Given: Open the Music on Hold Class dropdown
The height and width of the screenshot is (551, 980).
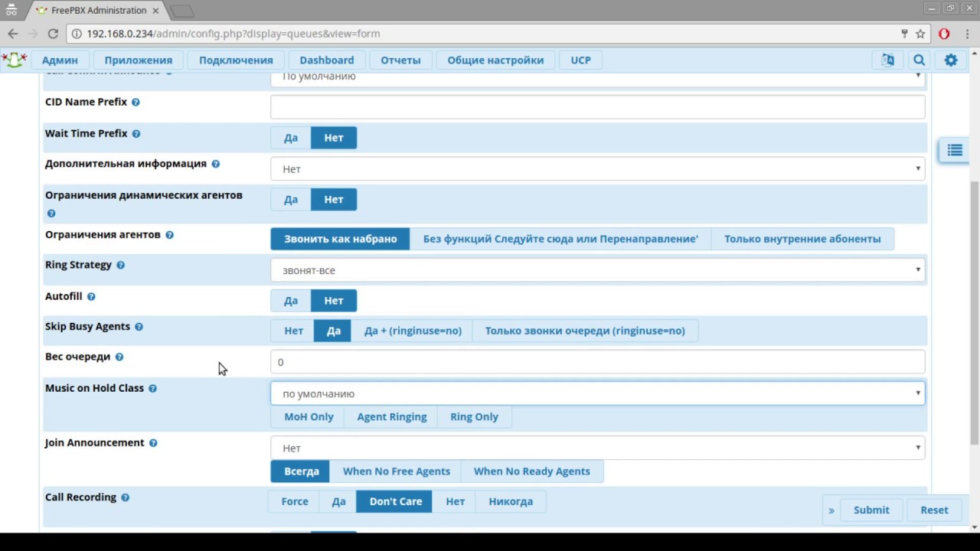Looking at the screenshot, I should click(598, 393).
